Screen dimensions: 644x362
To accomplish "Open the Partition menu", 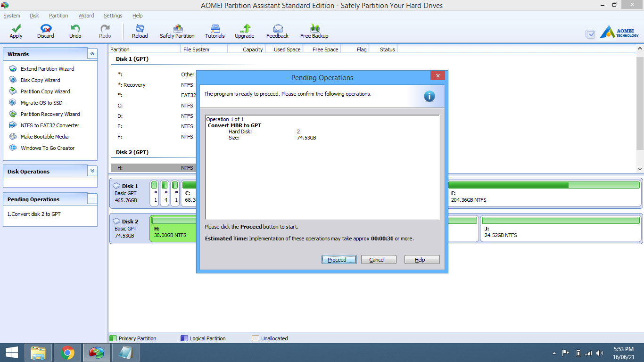I will tap(58, 16).
